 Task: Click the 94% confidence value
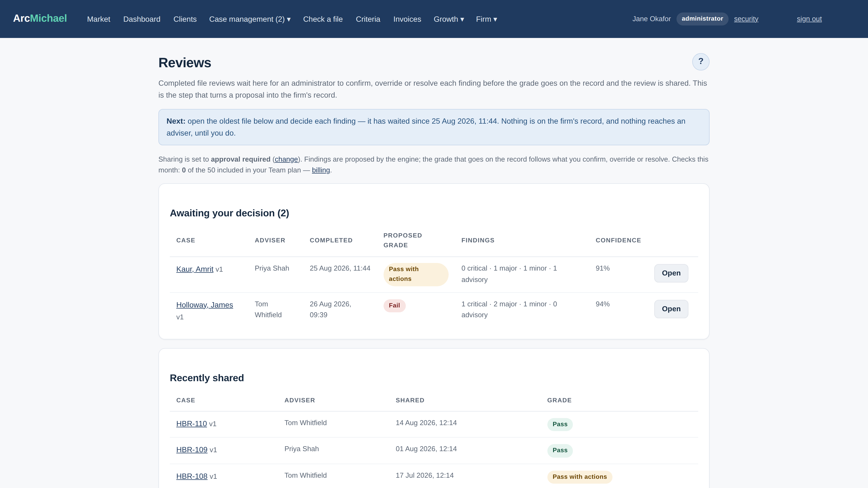click(x=602, y=304)
